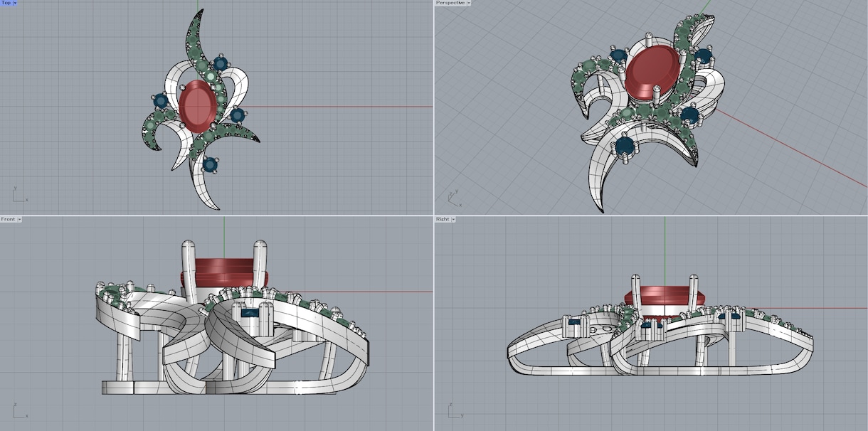This screenshot has height=431, width=868.
Task: Activate the Right viewport title label
Action: pos(443,219)
